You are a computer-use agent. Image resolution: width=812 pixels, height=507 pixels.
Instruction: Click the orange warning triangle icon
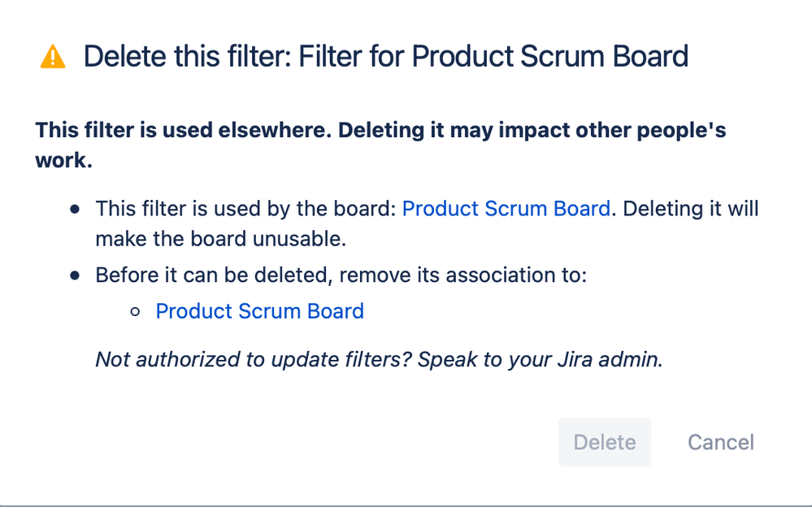tap(53, 57)
